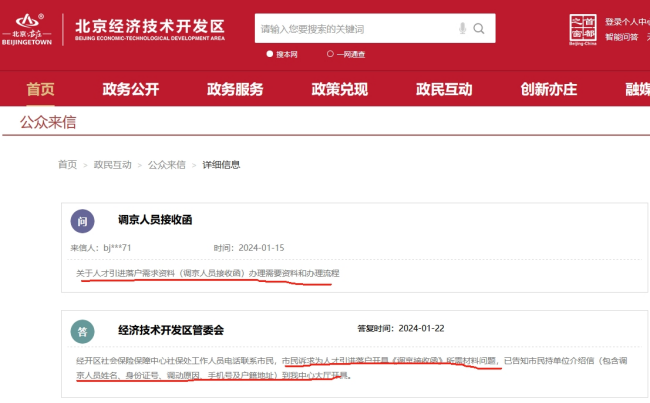
Task: Go to 公众来信 in the breadcrumb
Action: point(167,165)
